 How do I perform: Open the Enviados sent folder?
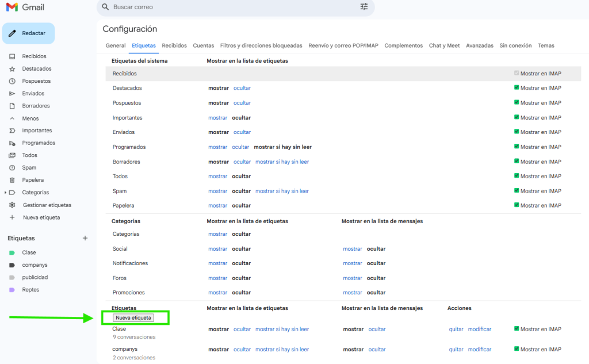click(33, 93)
